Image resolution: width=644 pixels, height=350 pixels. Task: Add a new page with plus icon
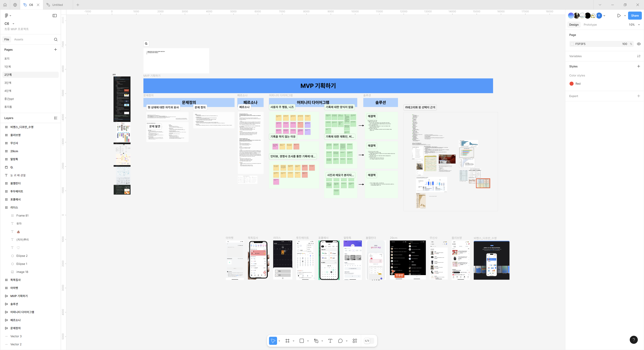tap(56, 49)
